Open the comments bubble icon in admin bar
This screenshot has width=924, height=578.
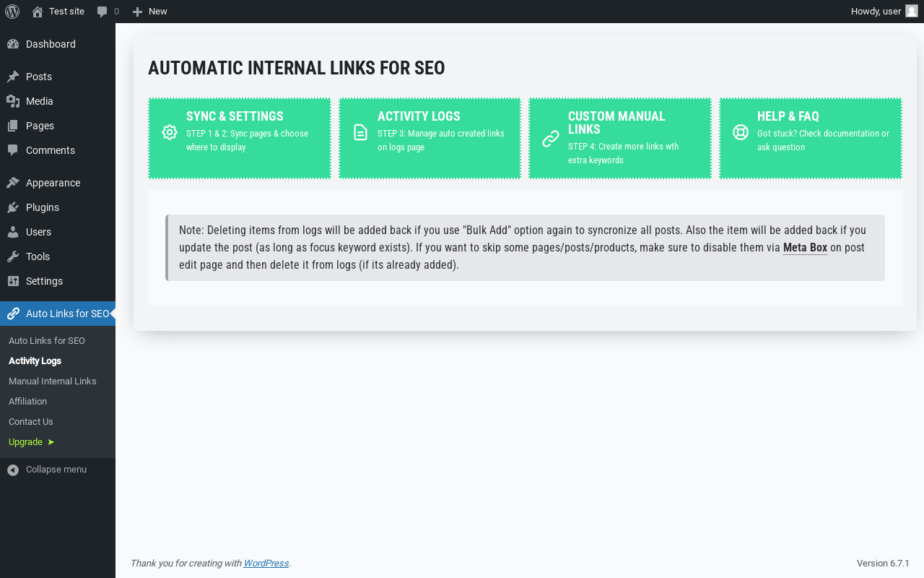coord(103,12)
